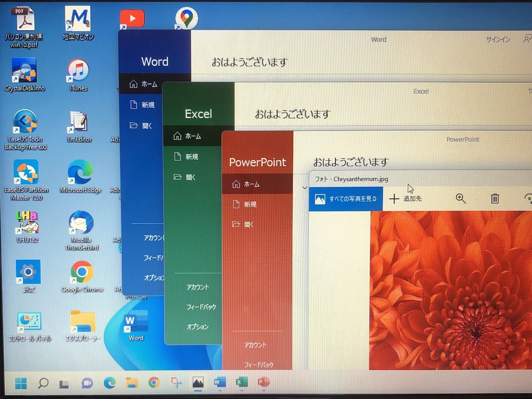Screen dimensions: 532x399
Task: Open the EmEditor desktop shortcut
Action: (79, 126)
